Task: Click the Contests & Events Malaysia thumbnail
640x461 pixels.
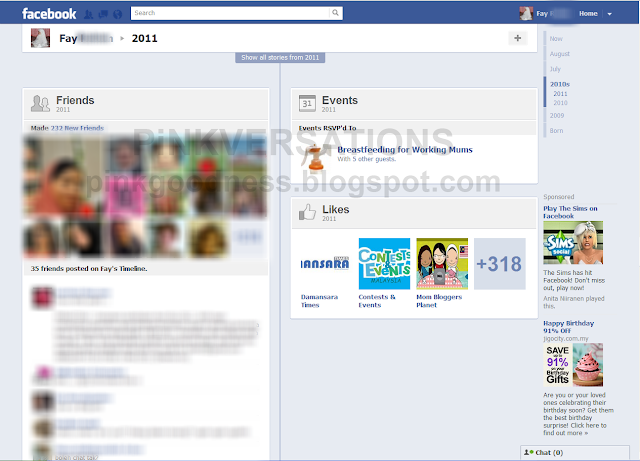Action: (x=384, y=264)
